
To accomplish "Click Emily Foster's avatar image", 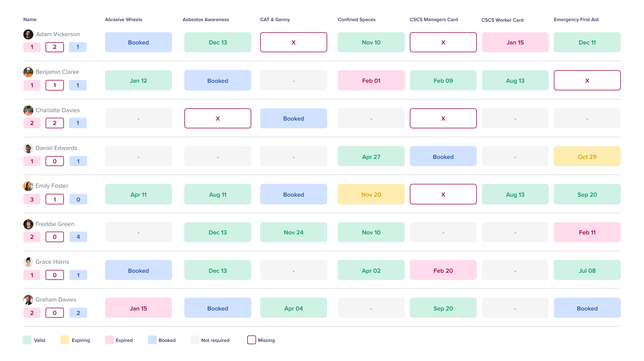I will (28, 186).
